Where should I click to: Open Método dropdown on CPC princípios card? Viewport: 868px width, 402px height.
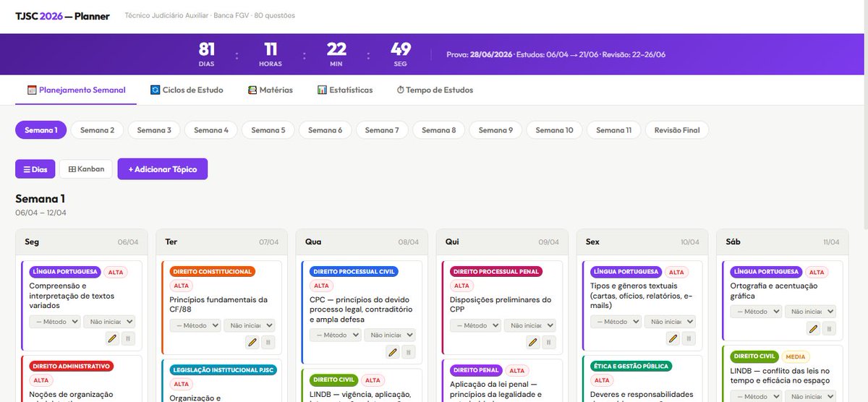(335, 335)
